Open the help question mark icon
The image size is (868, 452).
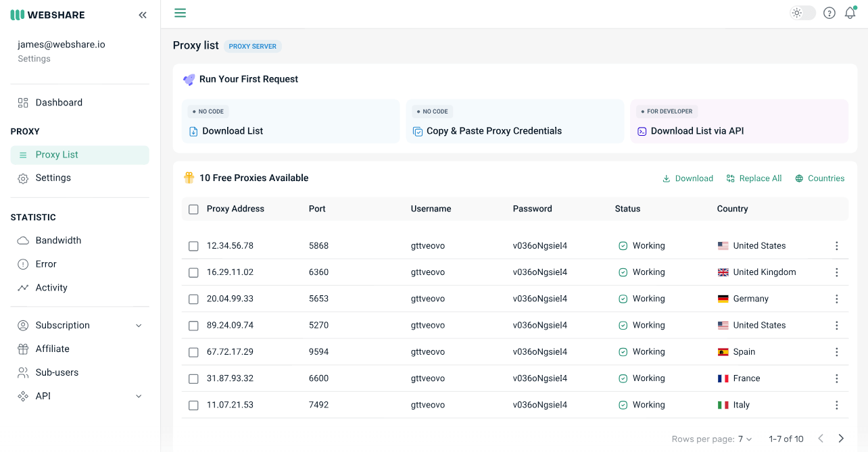coord(829,13)
